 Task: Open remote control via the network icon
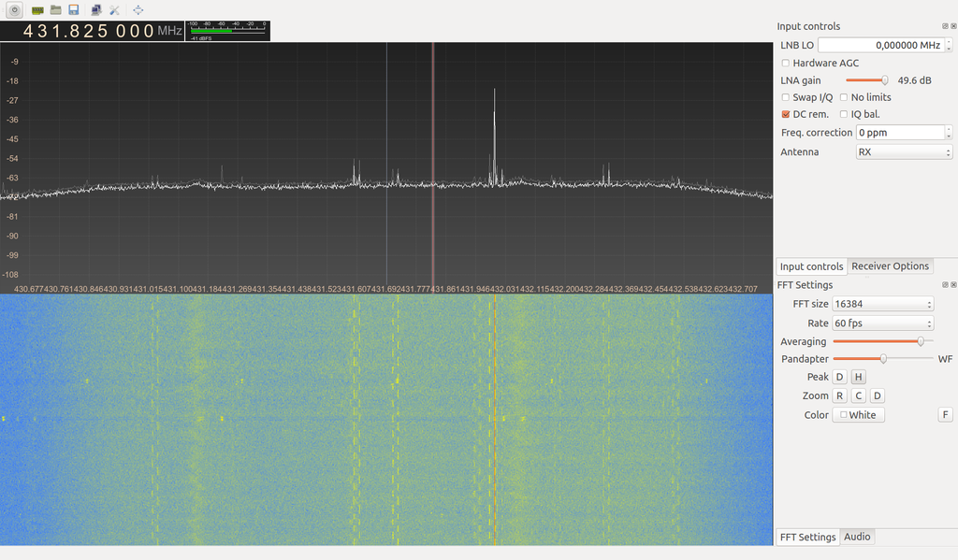[x=94, y=9]
